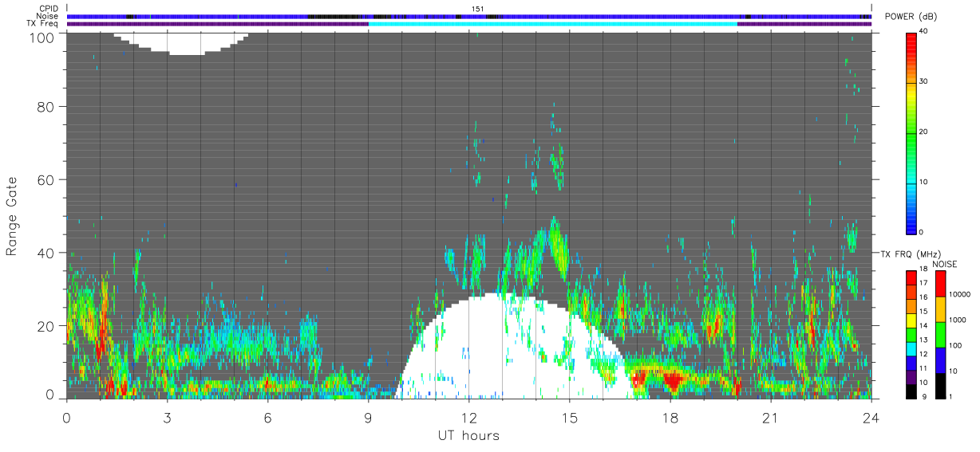This screenshot has height=452, width=980.
Task: Click the Range Gate axis title
Action: [x=12, y=217]
